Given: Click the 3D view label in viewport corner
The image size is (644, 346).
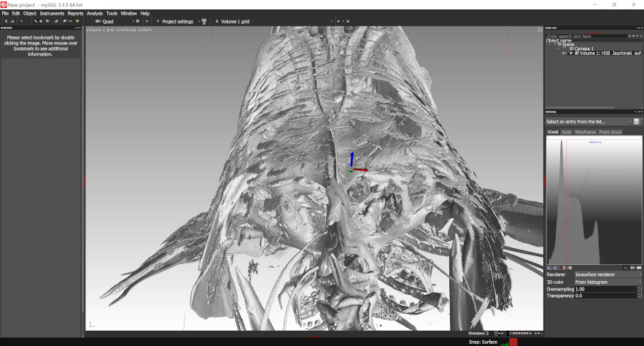Looking at the screenshot, I should pyautogui.click(x=540, y=30).
